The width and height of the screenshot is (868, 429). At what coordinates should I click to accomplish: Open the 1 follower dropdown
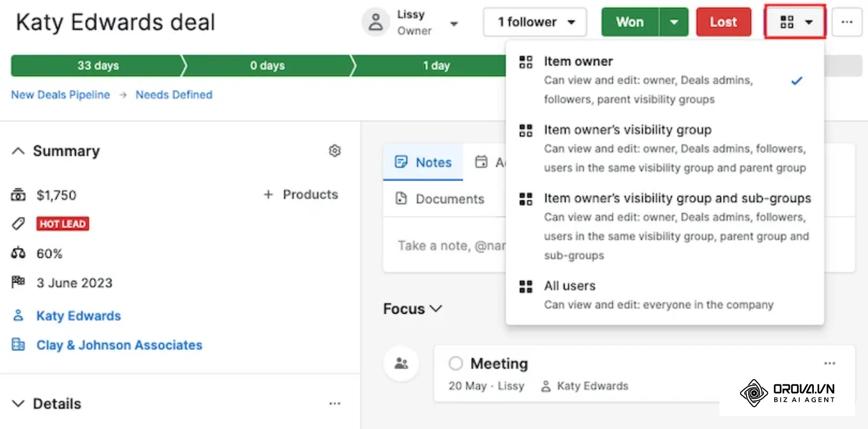click(x=535, y=22)
